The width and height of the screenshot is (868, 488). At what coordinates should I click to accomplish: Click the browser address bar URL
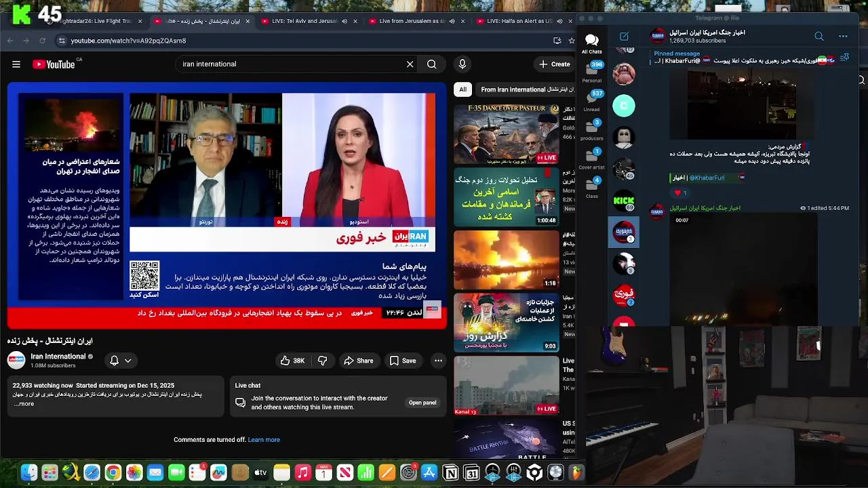tap(128, 41)
